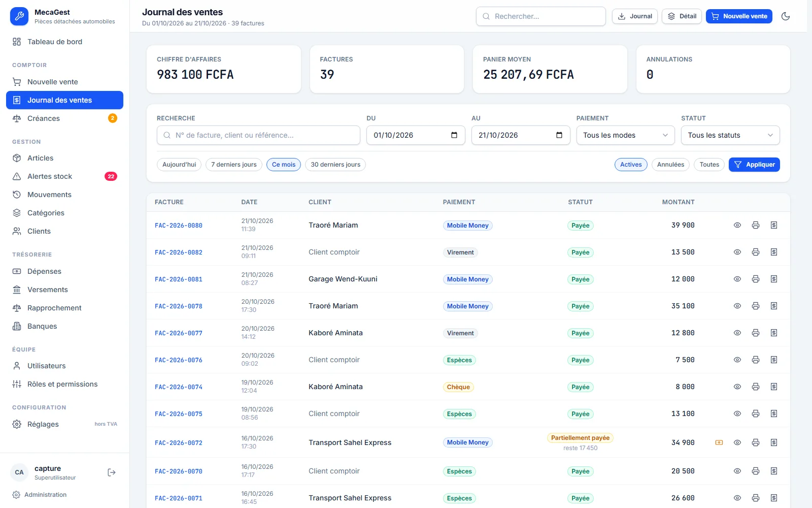
Task: Select the Toutes status filter
Action: 709,165
